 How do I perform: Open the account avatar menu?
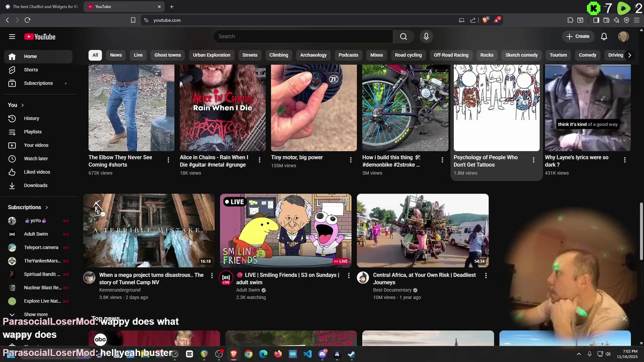click(x=623, y=36)
